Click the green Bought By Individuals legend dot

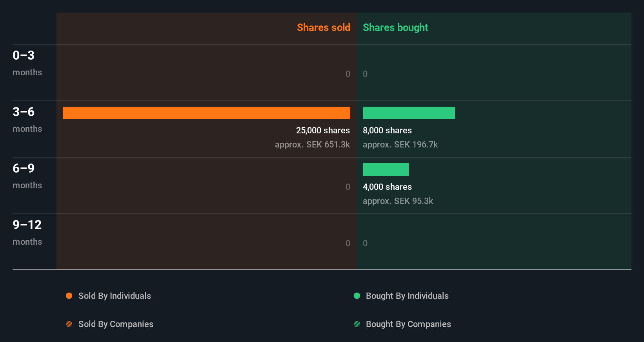coord(357,296)
